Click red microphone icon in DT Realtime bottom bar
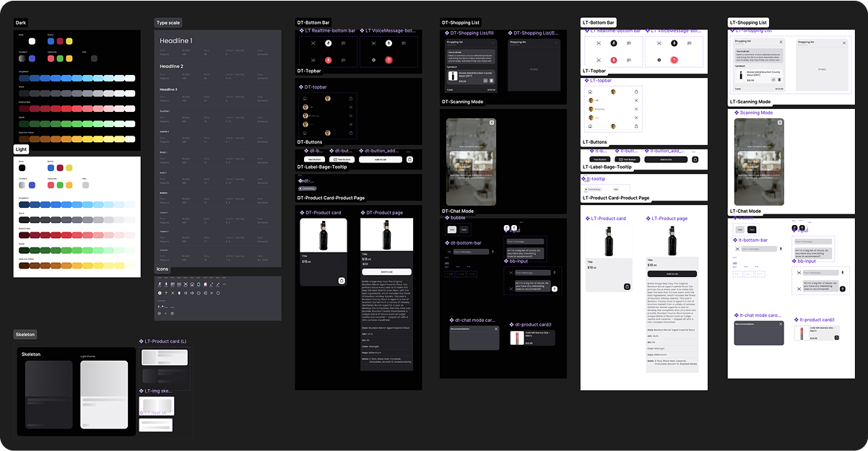Viewport: 868px width, 451px height. click(328, 59)
